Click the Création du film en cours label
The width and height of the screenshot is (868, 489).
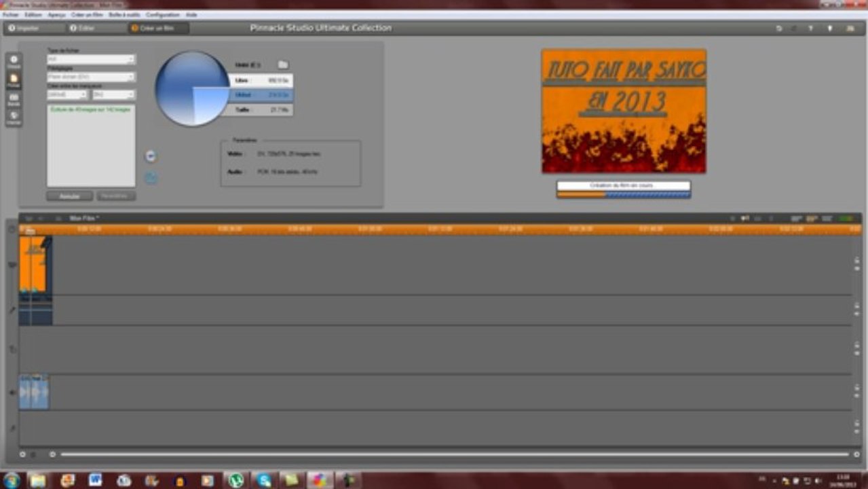click(x=621, y=185)
